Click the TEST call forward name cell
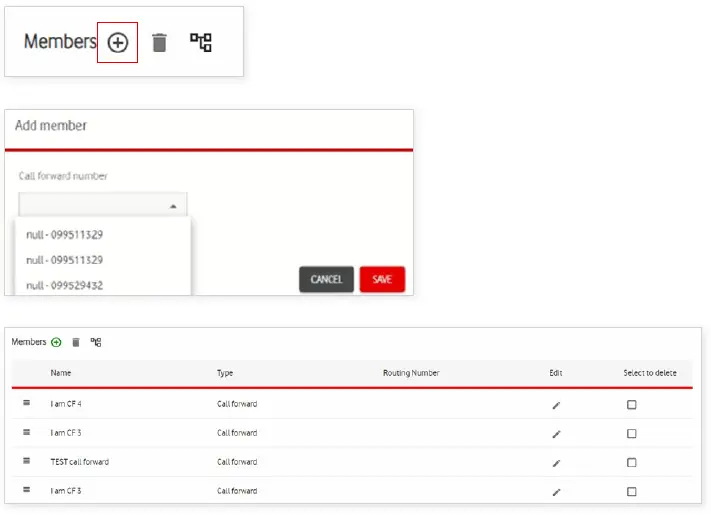 point(80,462)
